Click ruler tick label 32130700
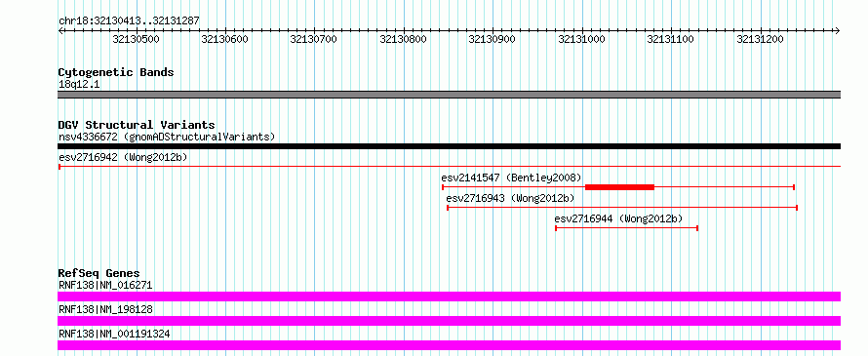Image resolution: width=868 pixels, height=356 pixels. tap(314, 39)
